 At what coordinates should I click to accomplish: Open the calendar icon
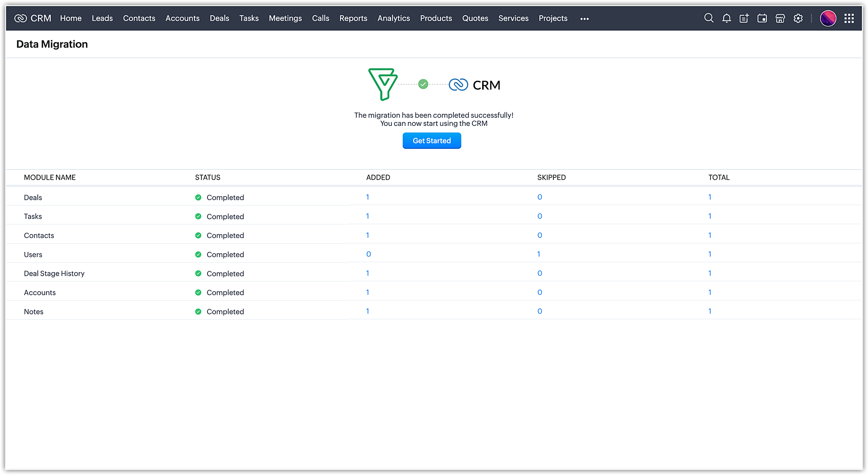pyautogui.click(x=762, y=18)
